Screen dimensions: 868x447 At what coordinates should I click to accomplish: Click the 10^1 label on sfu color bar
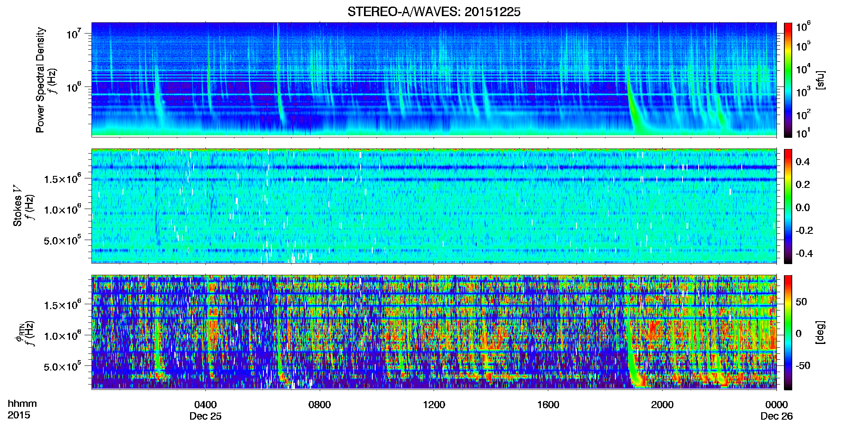pos(803,133)
